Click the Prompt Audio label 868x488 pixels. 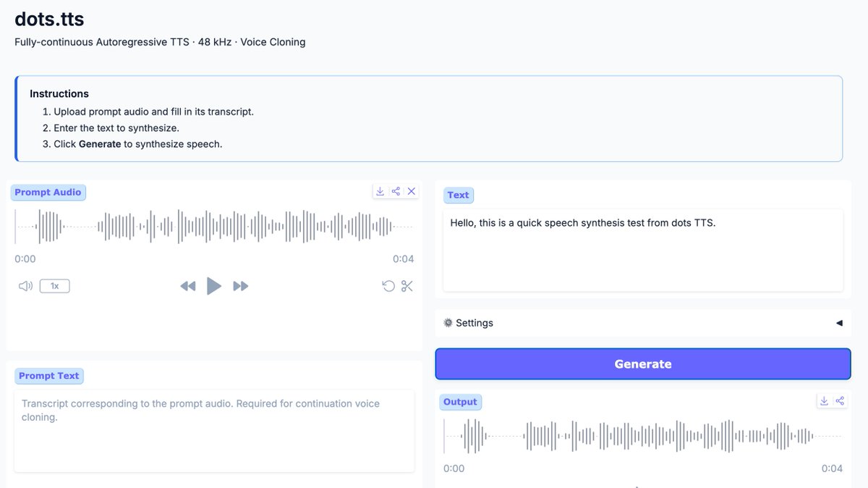(x=48, y=192)
